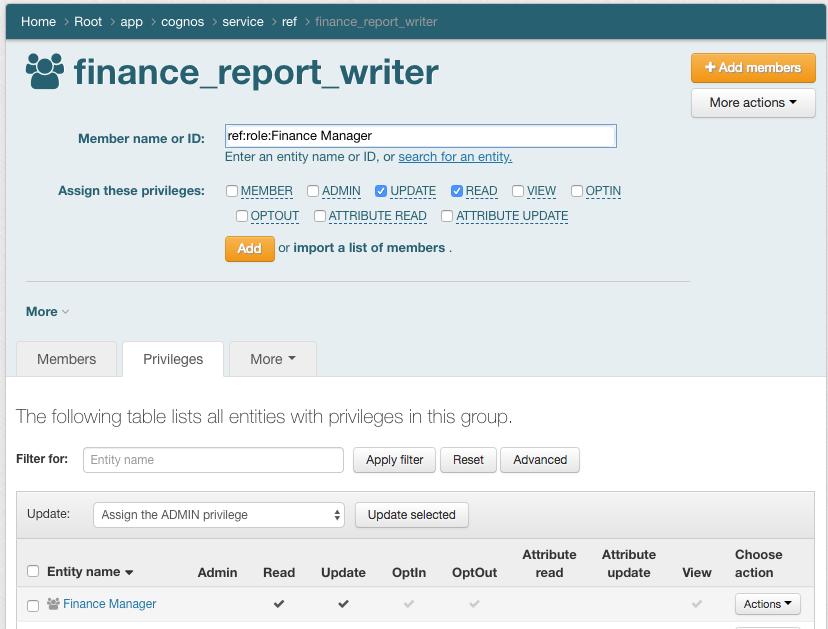828x629 pixels.
Task: Expand the Actions menu for Finance Manager
Action: 767,604
